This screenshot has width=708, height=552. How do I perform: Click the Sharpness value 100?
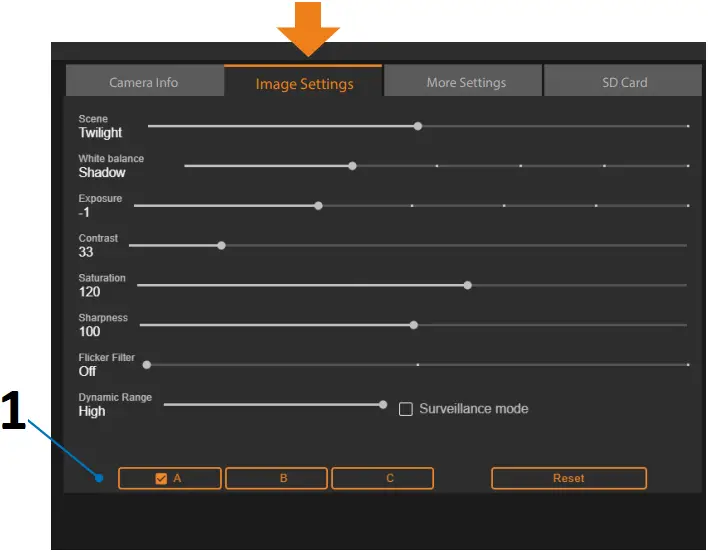coord(89,331)
